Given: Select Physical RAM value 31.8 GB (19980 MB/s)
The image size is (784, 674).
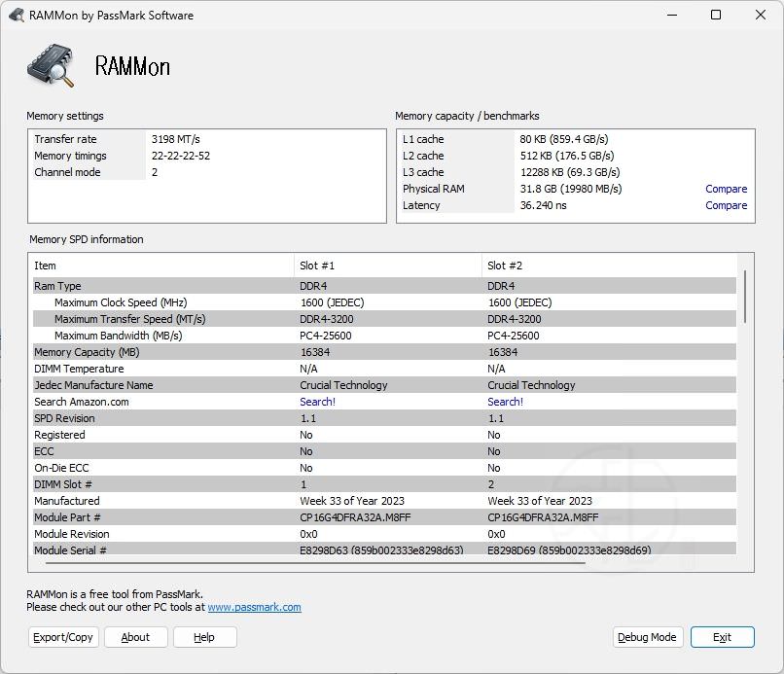Looking at the screenshot, I should pos(571,189).
